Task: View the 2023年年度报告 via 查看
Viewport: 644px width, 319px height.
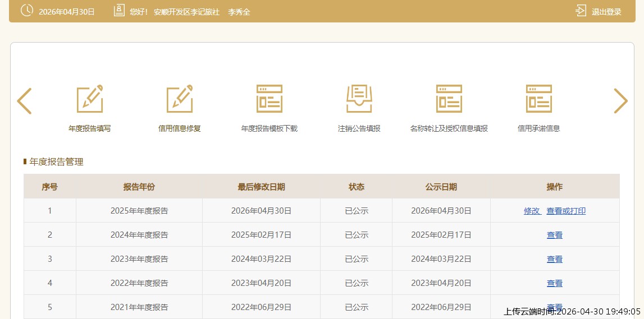Action: pos(555,259)
